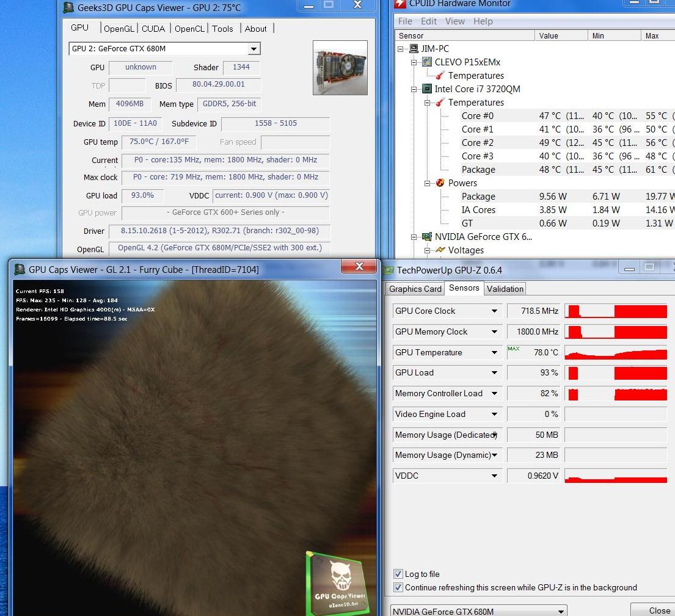This screenshot has height=616, width=675.
Task: Click the BIOS version field 80.04.29.00.01
Action: coord(219,84)
